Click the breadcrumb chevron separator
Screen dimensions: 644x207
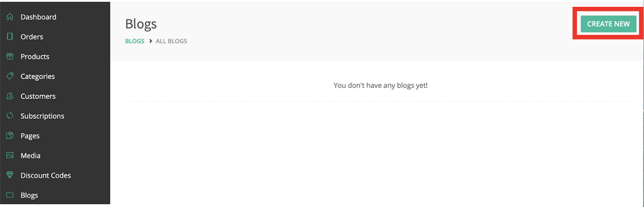pos(151,41)
